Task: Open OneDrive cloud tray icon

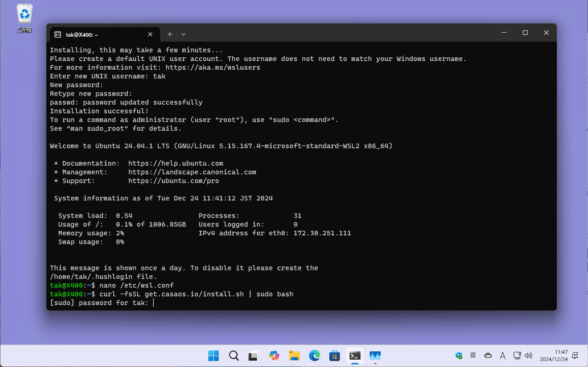Action: (488, 355)
